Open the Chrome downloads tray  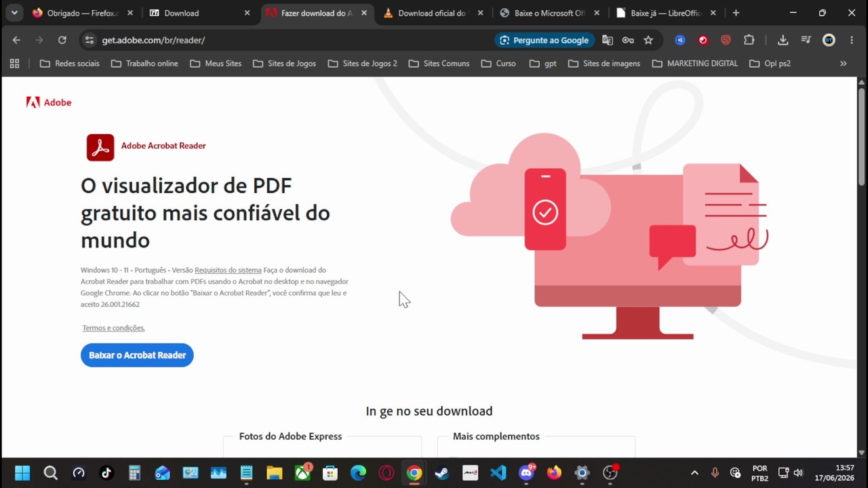point(783,40)
